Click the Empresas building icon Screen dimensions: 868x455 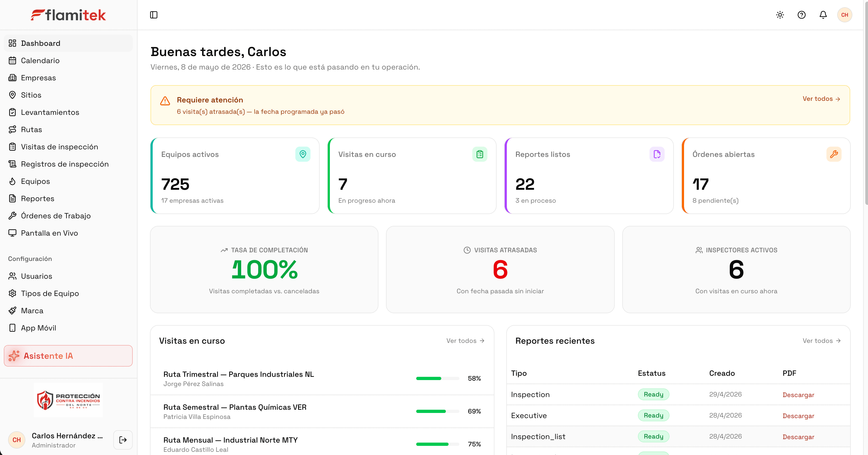[12, 77]
